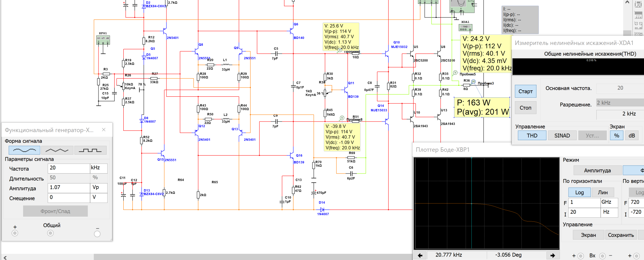
Task: Click the Общий terminal of function generator
Action: point(50,233)
